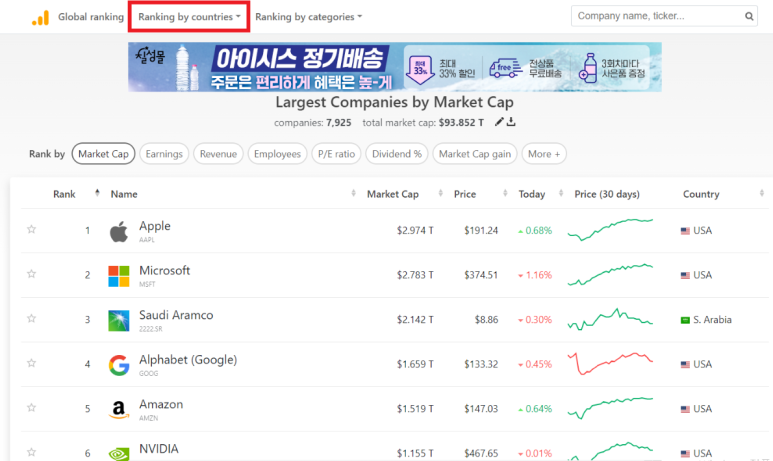Go to Global ranking
The width and height of the screenshot is (773, 461).
(x=91, y=17)
